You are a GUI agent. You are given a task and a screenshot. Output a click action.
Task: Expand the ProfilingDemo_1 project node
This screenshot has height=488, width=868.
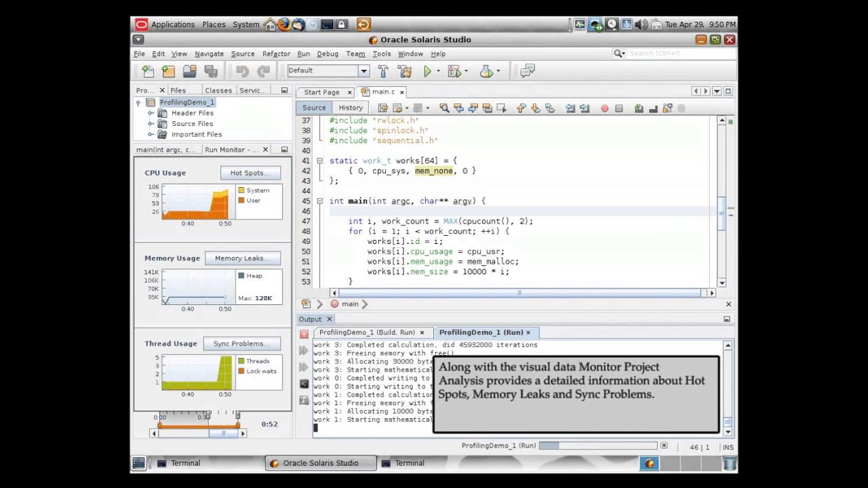pos(138,102)
